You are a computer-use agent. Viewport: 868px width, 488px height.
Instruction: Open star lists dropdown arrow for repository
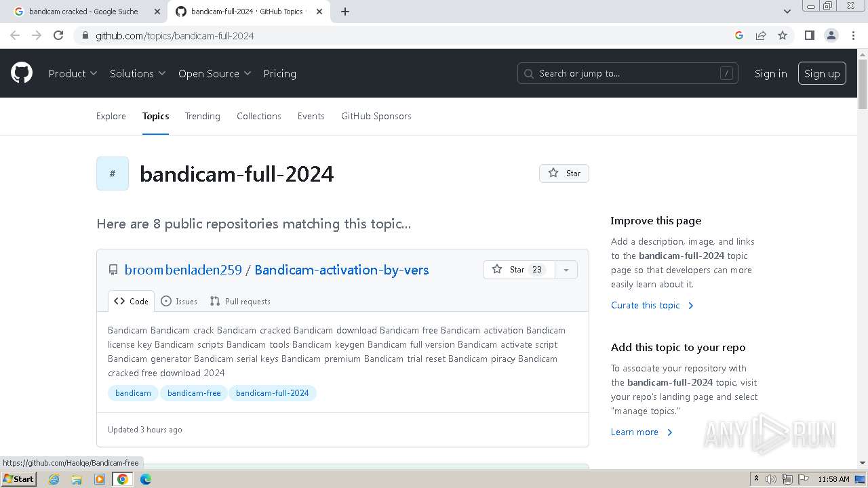(x=566, y=270)
